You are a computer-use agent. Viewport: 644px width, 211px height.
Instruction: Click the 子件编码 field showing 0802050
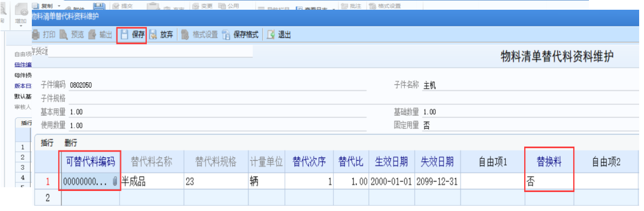pos(218,85)
